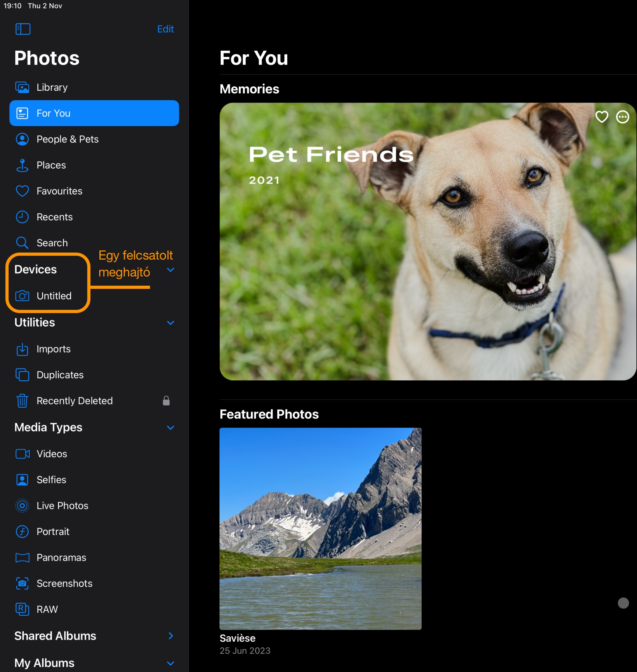Open the Pet Friends more options button
This screenshot has height=672, width=637.
[622, 117]
